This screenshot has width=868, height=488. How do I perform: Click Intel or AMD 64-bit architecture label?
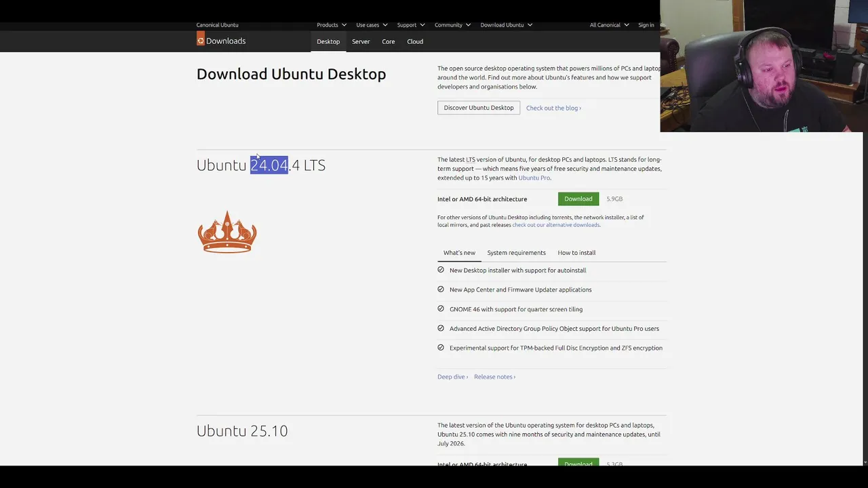point(482,199)
